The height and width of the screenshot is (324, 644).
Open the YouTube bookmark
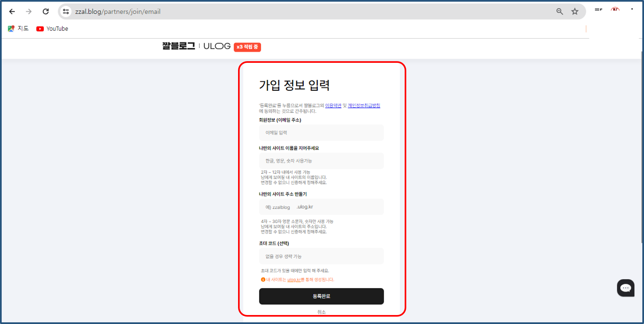(52, 29)
